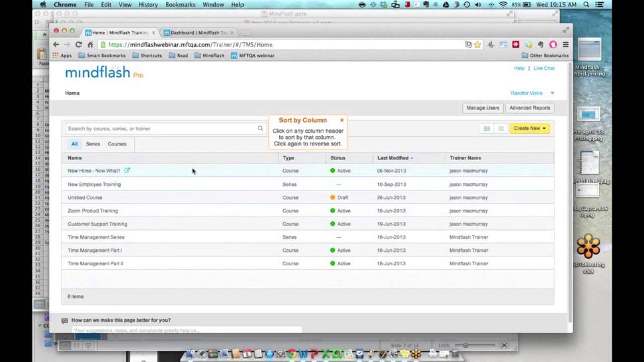Click the Advanced Reports button

[x=530, y=108]
